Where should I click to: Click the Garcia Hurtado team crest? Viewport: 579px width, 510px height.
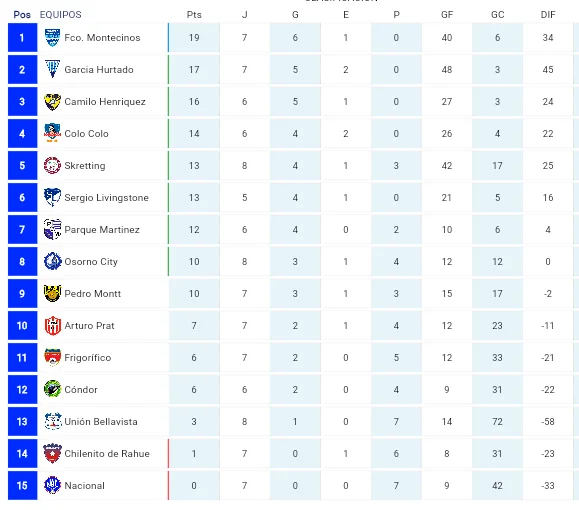click(52, 69)
